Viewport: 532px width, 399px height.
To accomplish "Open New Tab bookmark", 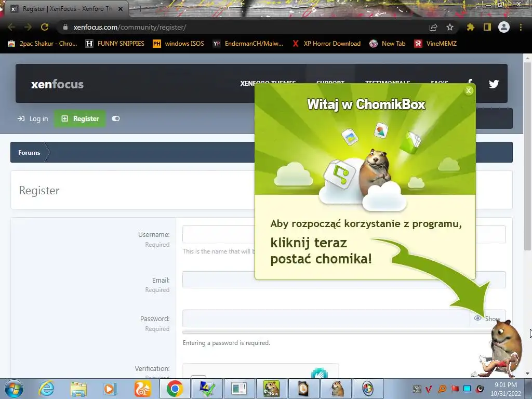I will (388, 44).
